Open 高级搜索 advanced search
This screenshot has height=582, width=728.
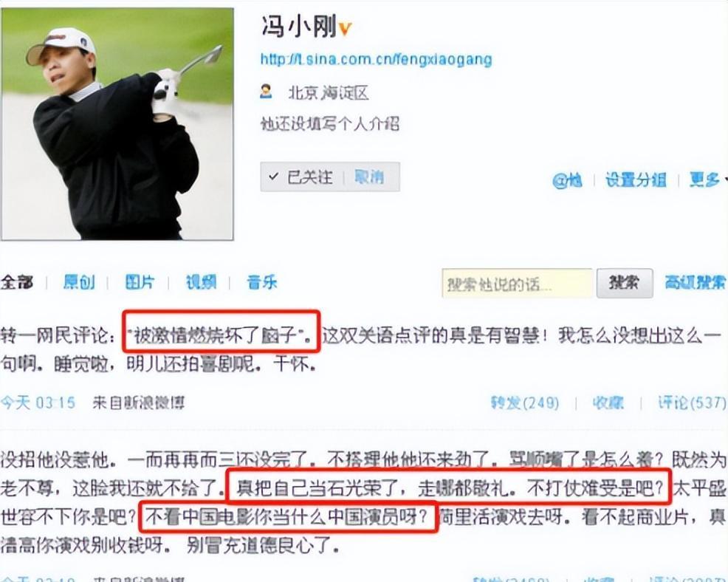[x=695, y=282]
